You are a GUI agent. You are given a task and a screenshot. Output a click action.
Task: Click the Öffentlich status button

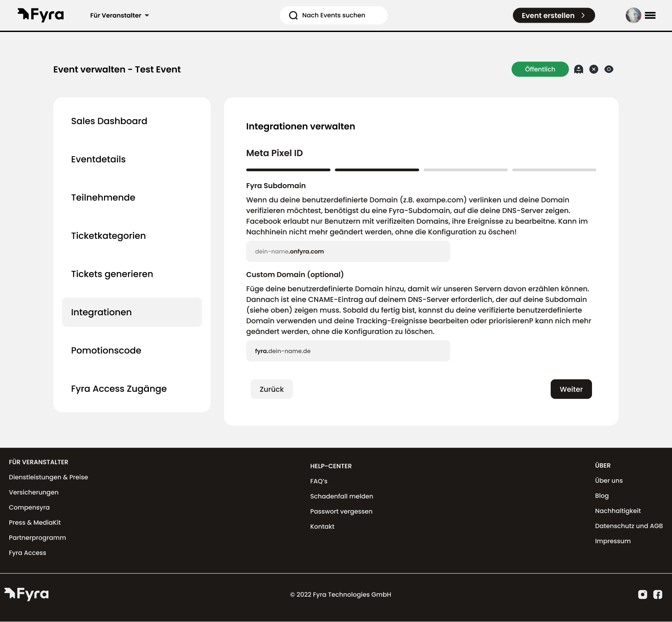[x=540, y=69]
